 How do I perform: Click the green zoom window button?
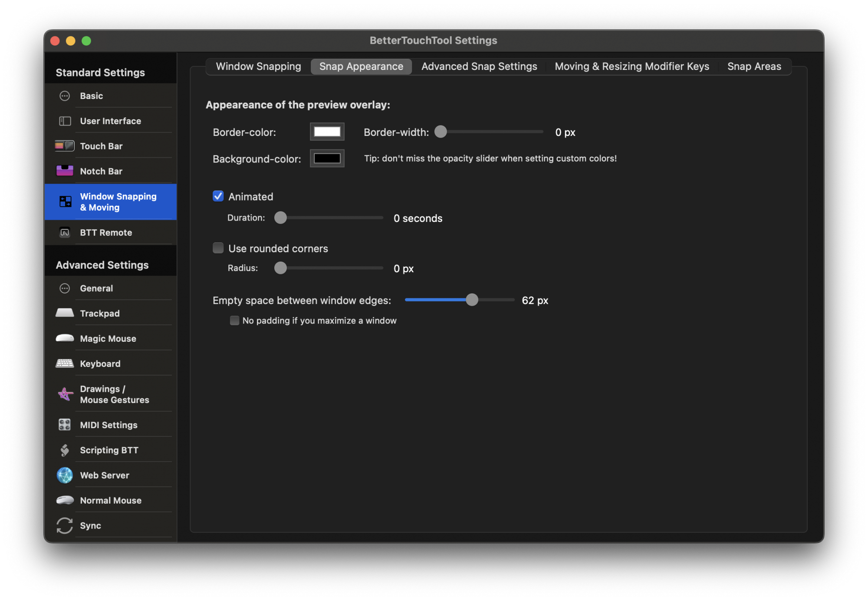coord(86,41)
